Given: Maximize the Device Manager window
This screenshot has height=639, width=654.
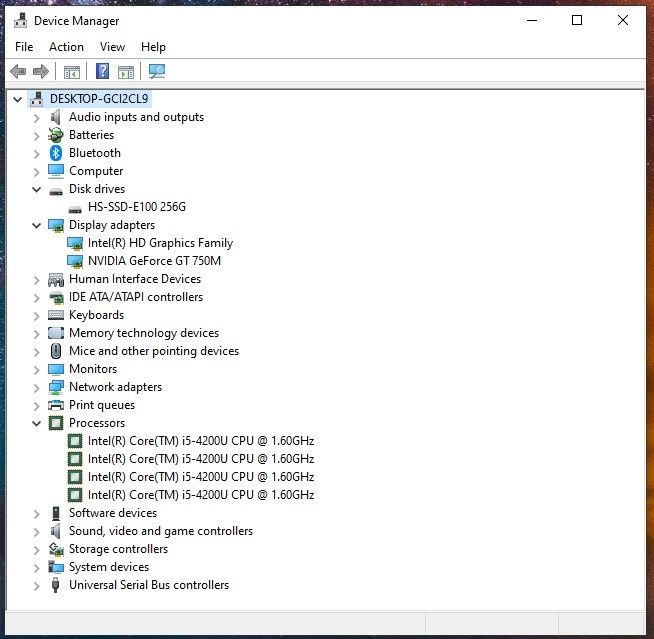Looking at the screenshot, I should 577,20.
